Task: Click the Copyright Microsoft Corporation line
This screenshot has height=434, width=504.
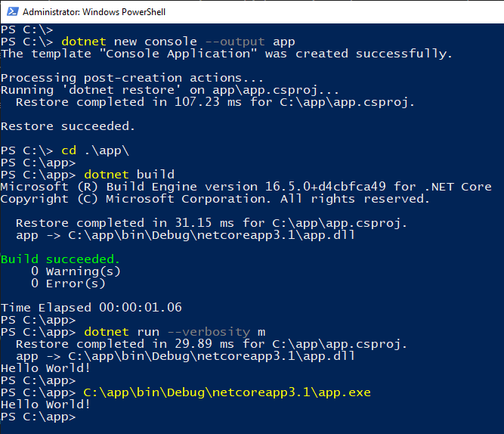Action: pos(215,199)
